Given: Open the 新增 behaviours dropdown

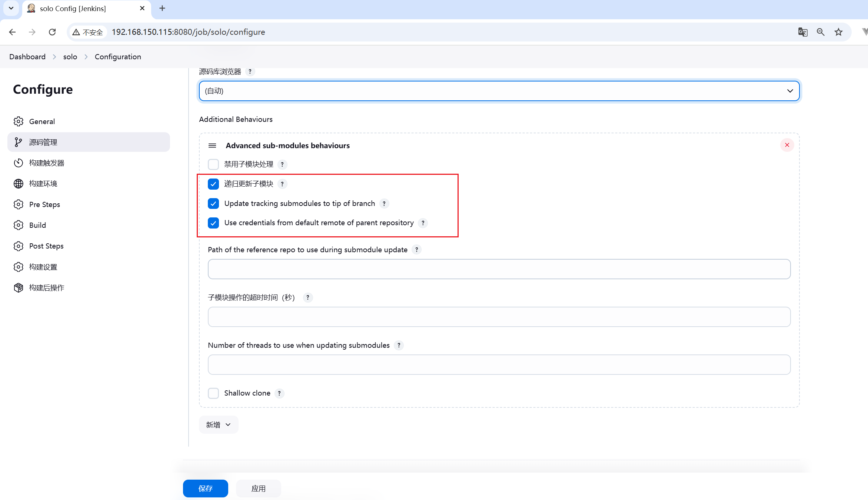Looking at the screenshot, I should click(219, 425).
